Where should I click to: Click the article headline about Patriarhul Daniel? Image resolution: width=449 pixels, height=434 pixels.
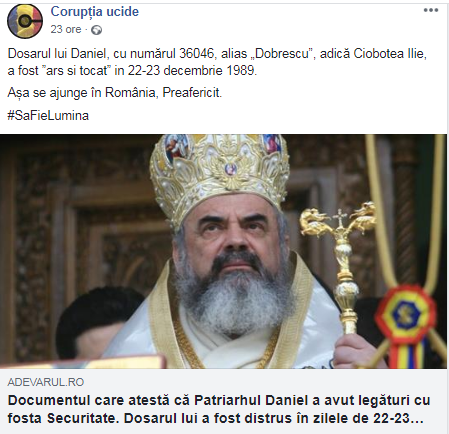(219, 409)
